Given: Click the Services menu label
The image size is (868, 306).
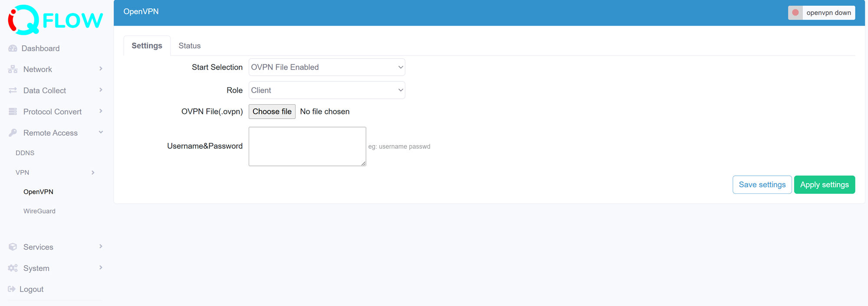Looking at the screenshot, I should tap(38, 247).
